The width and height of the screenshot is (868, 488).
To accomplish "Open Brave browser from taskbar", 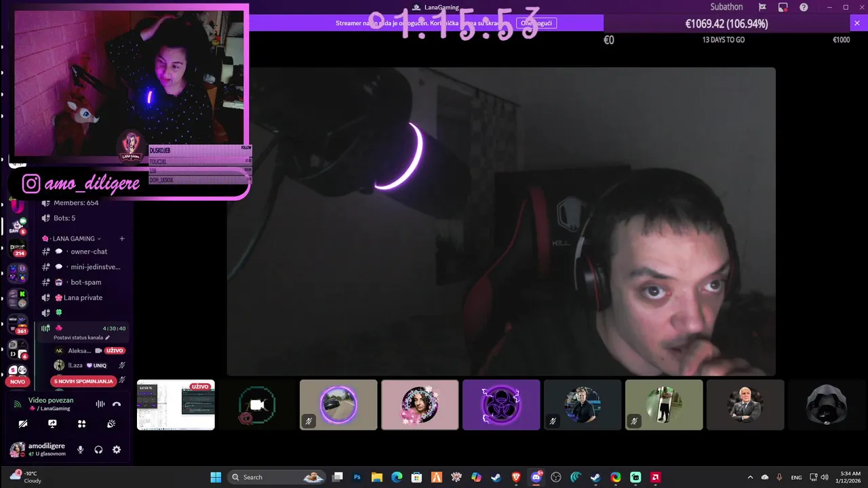I will 516,477.
